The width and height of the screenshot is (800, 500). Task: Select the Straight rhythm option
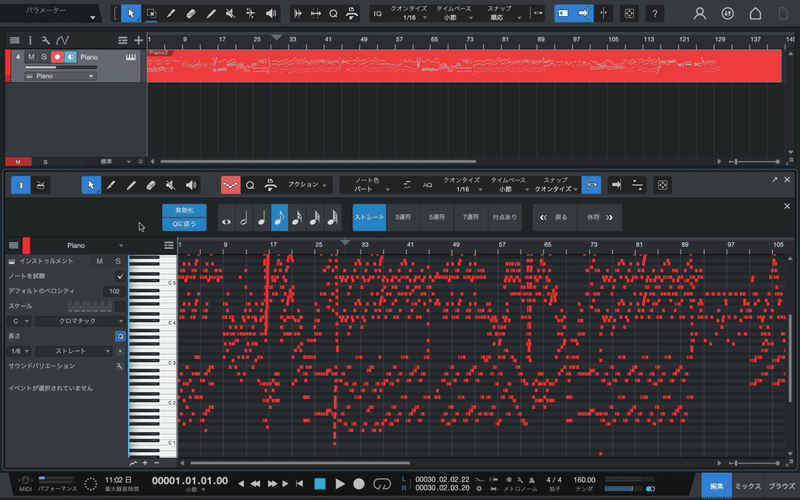(369, 217)
